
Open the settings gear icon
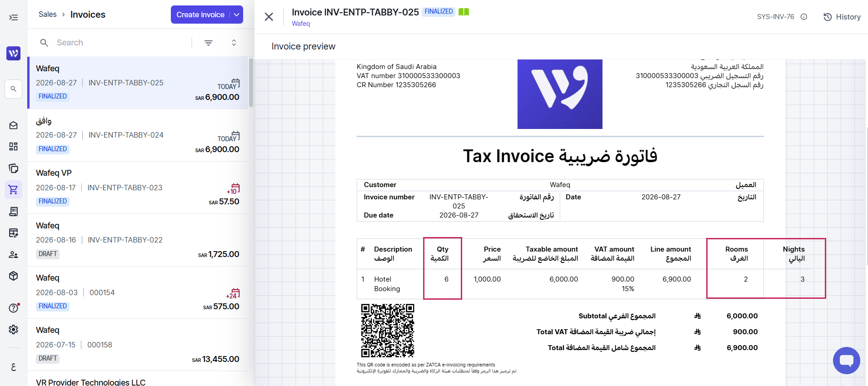click(x=14, y=329)
